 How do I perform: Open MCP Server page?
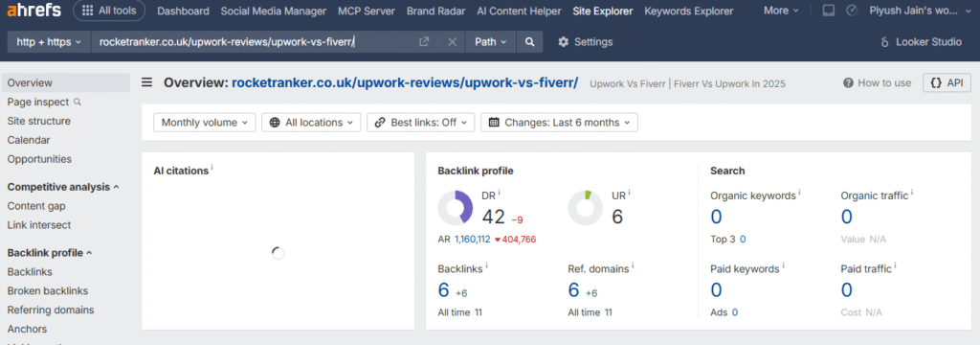pyautogui.click(x=367, y=11)
